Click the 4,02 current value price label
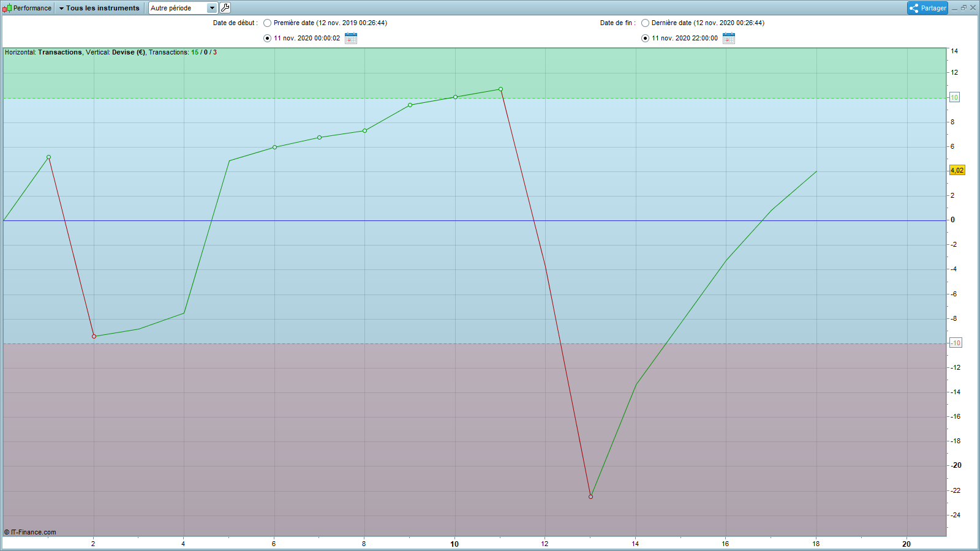Screen dimensions: 980x551 coord(957,170)
